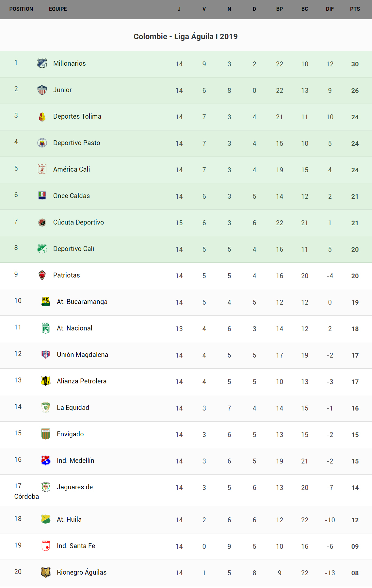The image size is (372, 588).
Task: Click the Millonarios club crest icon
Action: click(42, 63)
